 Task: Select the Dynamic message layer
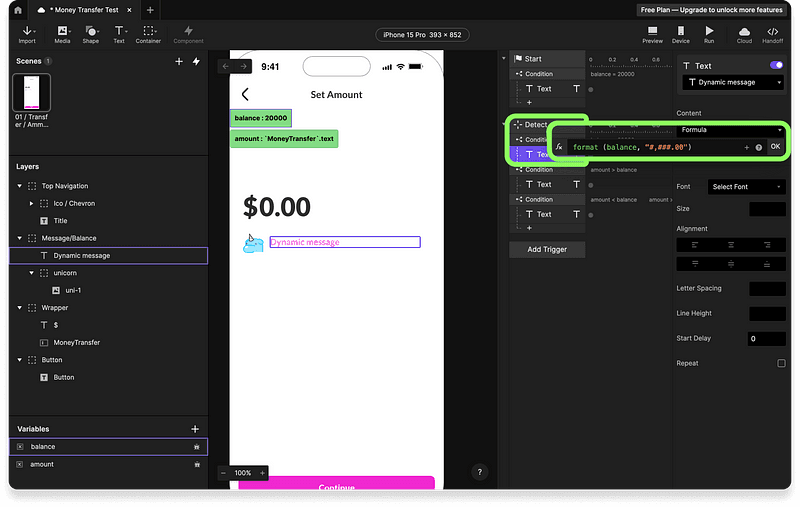[x=109, y=256]
